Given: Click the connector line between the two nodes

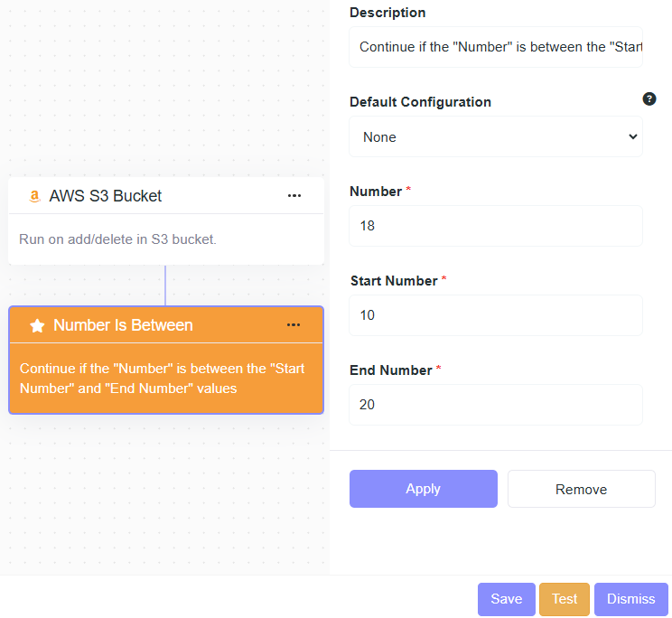Looking at the screenshot, I should (x=165, y=286).
